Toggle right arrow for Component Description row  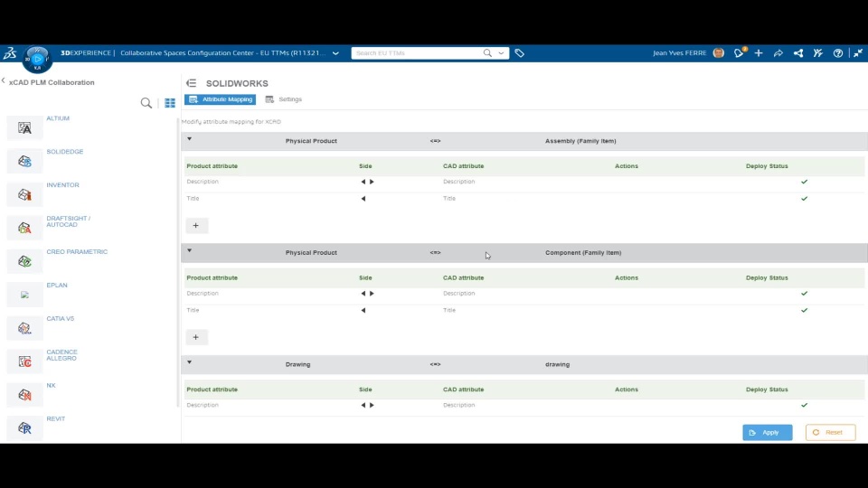[372, 294]
